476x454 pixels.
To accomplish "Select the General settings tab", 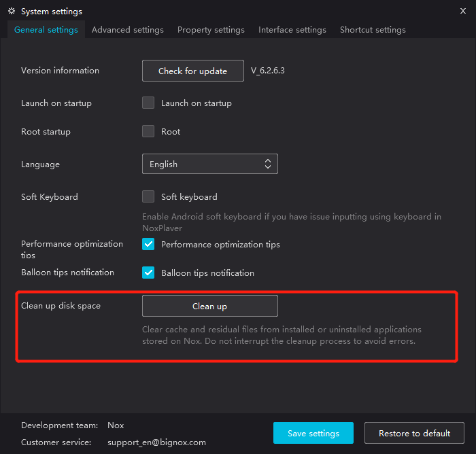I will (46, 30).
